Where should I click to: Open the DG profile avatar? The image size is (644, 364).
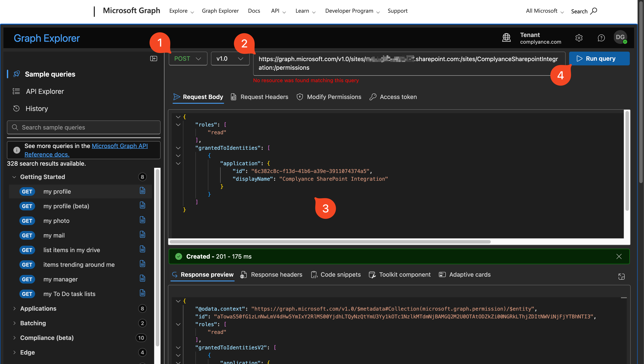[x=620, y=37]
